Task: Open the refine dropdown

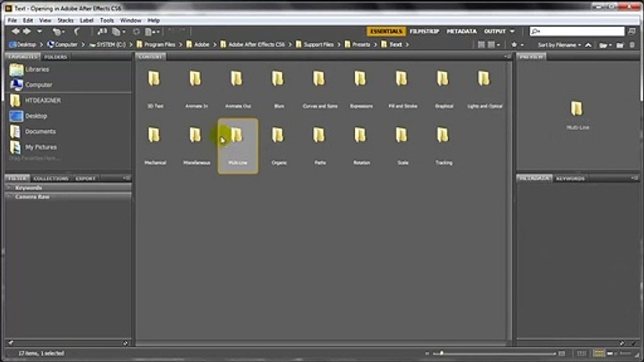Action: click(x=119, y=32)
